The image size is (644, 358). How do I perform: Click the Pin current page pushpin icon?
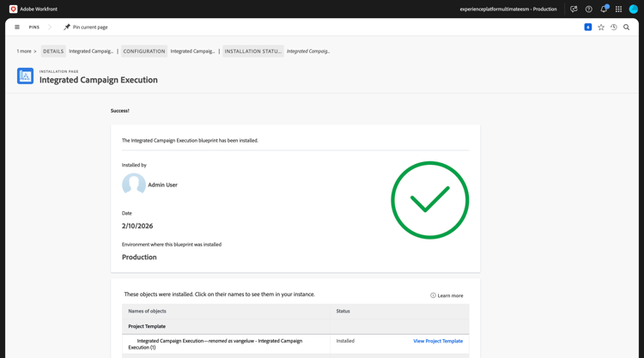[x=67, y=27]
